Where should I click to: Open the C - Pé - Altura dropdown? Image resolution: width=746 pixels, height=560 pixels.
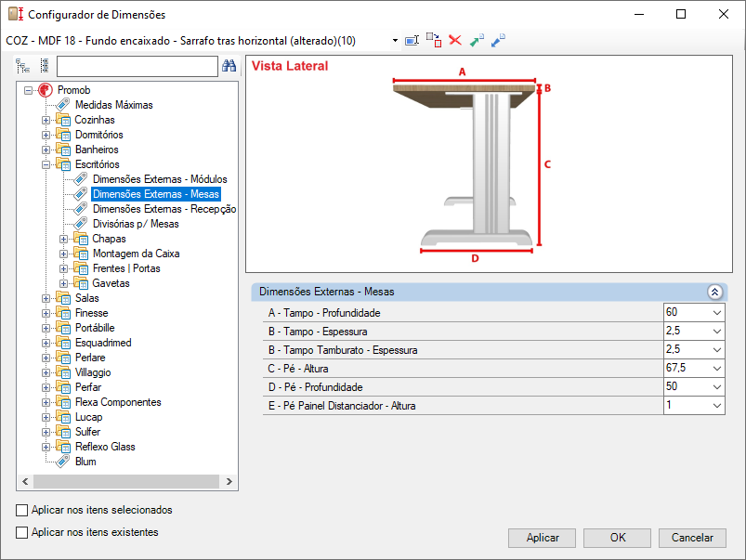pyautogui.click(x=717, y=369)
